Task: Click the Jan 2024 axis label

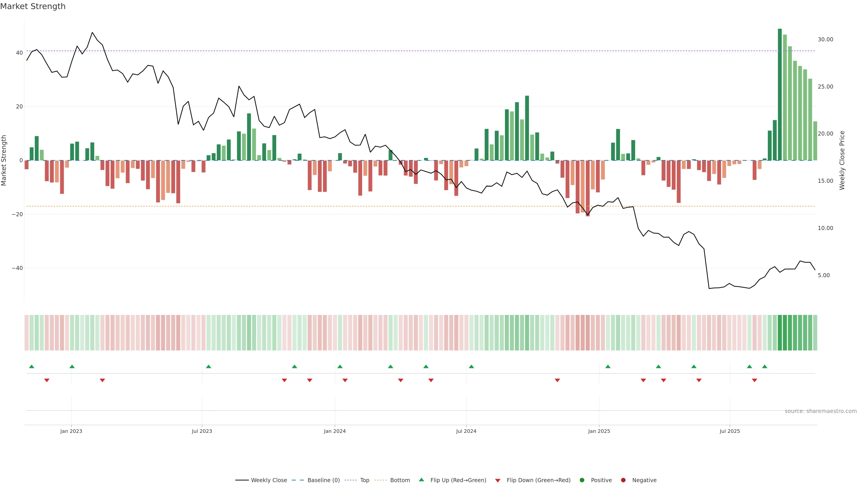Action: point(335,431)
